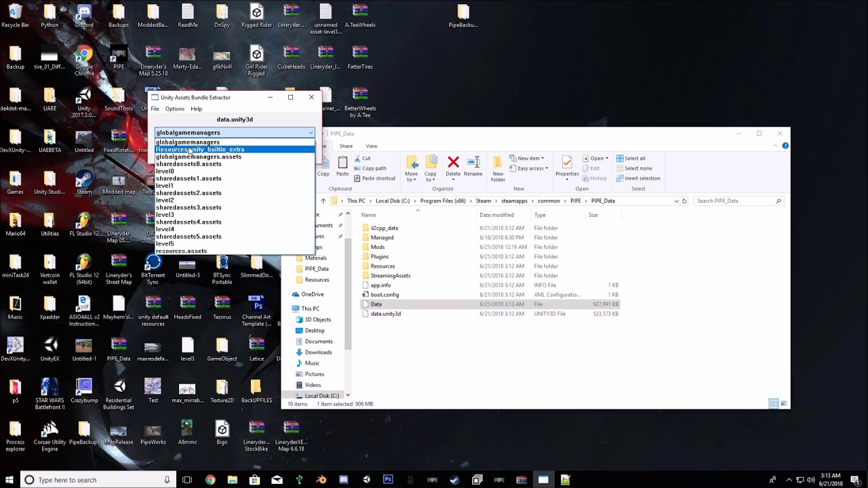The width and height of the screenshot is (868, 488).
Task: Choose Resources/unity_builtin_extra in dropdown list
Action: (x=235, y=149)
